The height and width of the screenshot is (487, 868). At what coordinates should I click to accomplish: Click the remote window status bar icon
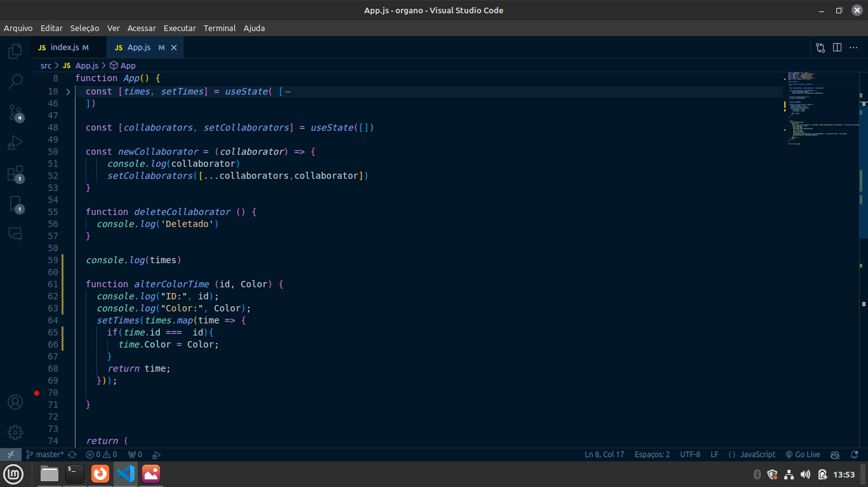pos(11,455)
